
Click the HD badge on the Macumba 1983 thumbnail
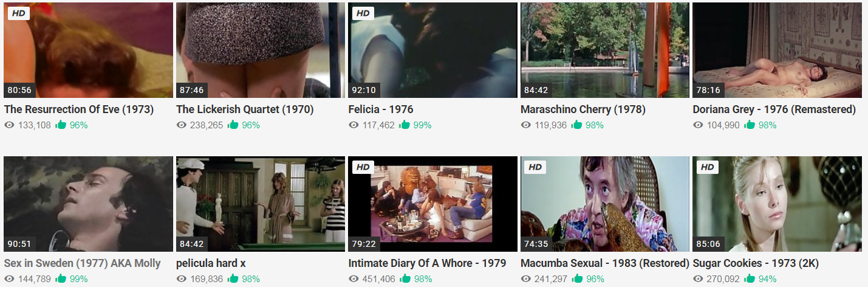(x=535, y=167)
